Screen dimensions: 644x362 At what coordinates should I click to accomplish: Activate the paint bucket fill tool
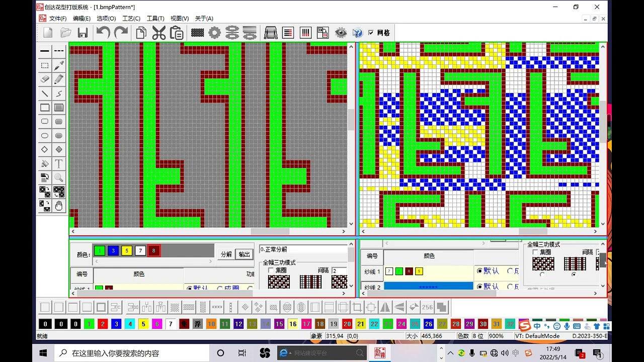point(45,164)
